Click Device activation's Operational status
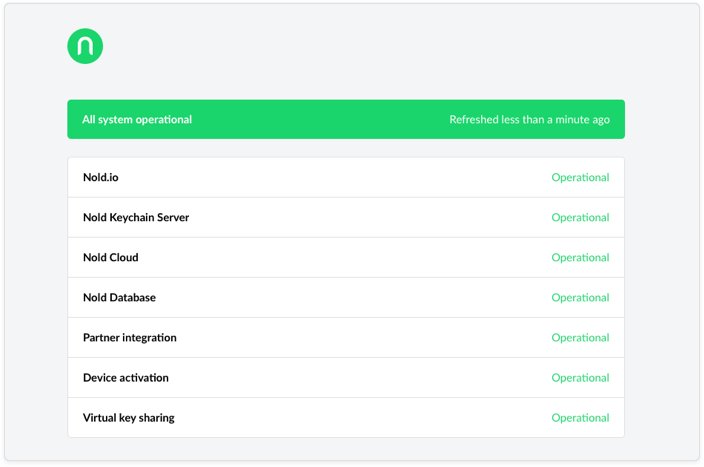The image size is (704, 467). coord(580,378)
